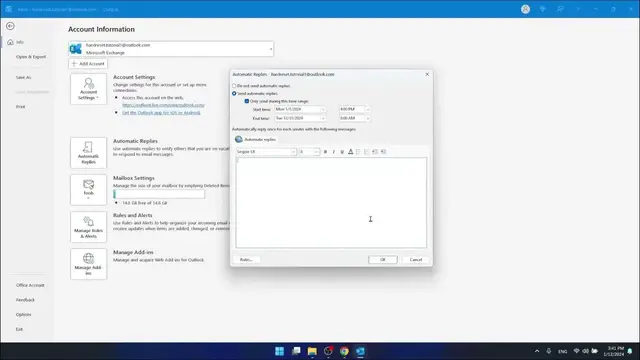Open Get the Outlook app link
This screenshot has height=360, width=640.
tap(161, 113)
